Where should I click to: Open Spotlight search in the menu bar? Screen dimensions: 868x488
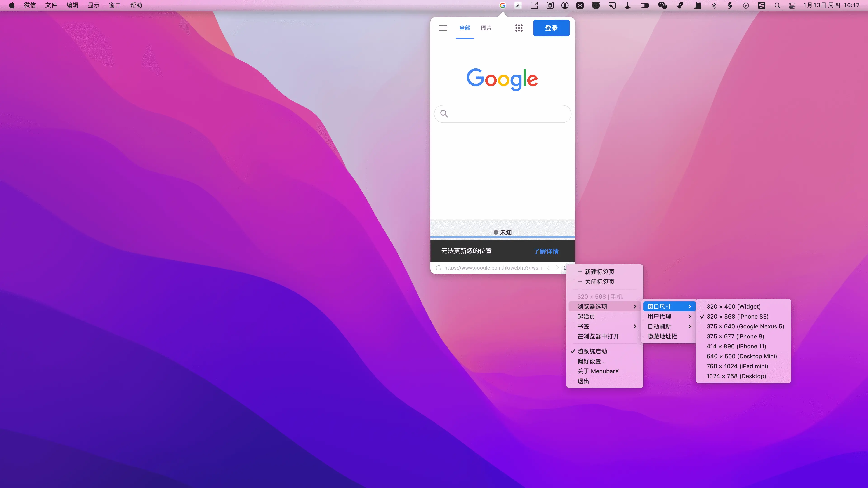(777, 5)
